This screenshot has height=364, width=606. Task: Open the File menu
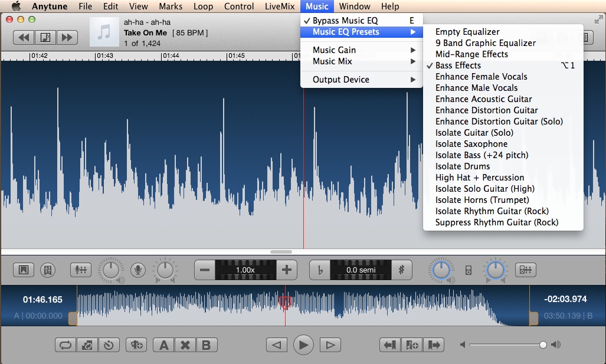pos(85,6)
